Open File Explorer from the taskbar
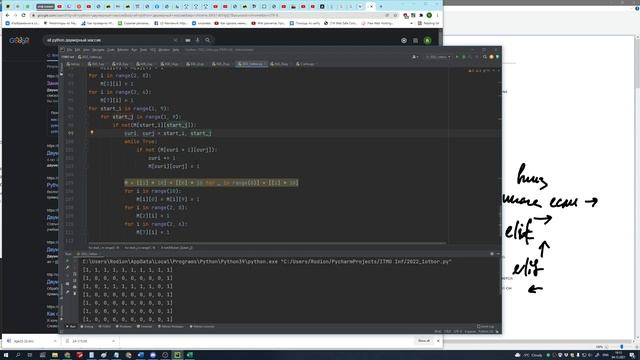The image size is (640, 360). [55, 355]
